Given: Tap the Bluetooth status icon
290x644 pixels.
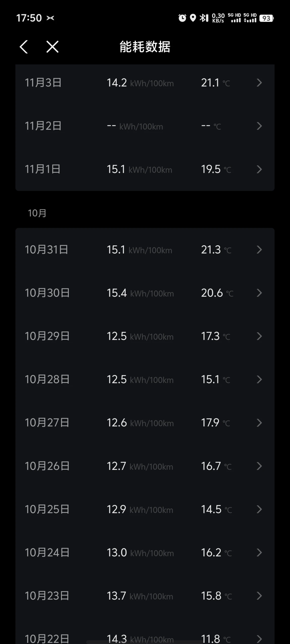Looking at the screenshot, I should click(204, 18).
